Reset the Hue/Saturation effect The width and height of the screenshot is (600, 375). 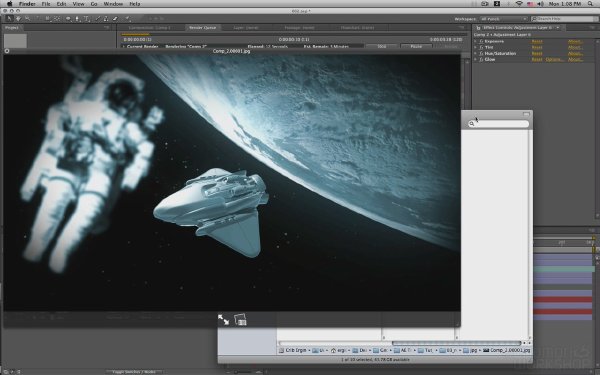pyautogui.click(x=537, y=54)
